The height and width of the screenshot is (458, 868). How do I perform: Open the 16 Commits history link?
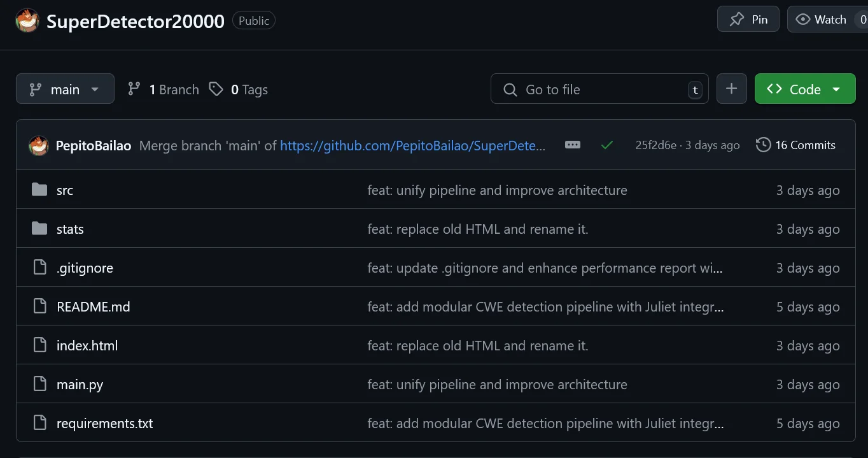point(796,145)
